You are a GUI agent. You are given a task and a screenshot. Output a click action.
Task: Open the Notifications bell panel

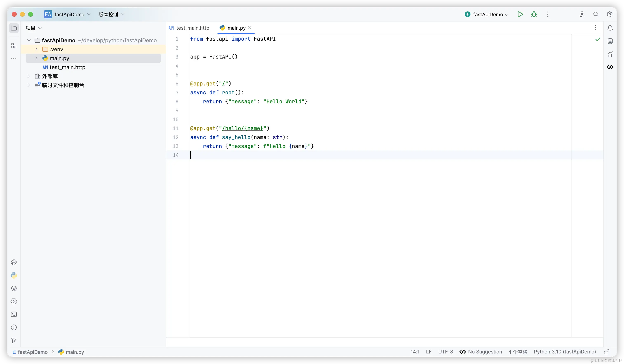[x=610, y=28]
